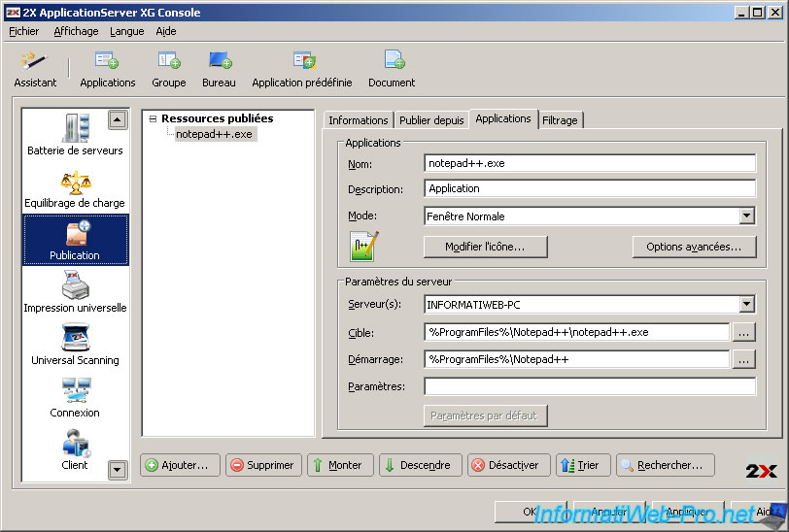Image resolution: width=789 pixels, height=532 pixels.
Task: Click the Groupe toolbar icon
Action: (x=169, y=69)
